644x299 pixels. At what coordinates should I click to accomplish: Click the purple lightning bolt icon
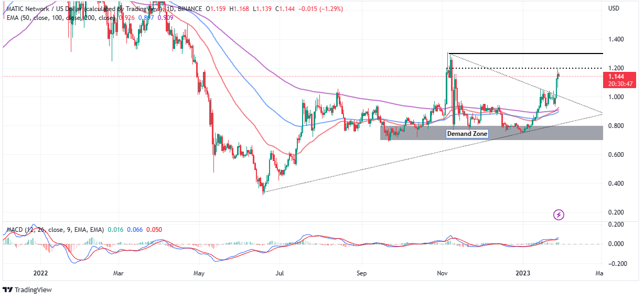(559, 215)
